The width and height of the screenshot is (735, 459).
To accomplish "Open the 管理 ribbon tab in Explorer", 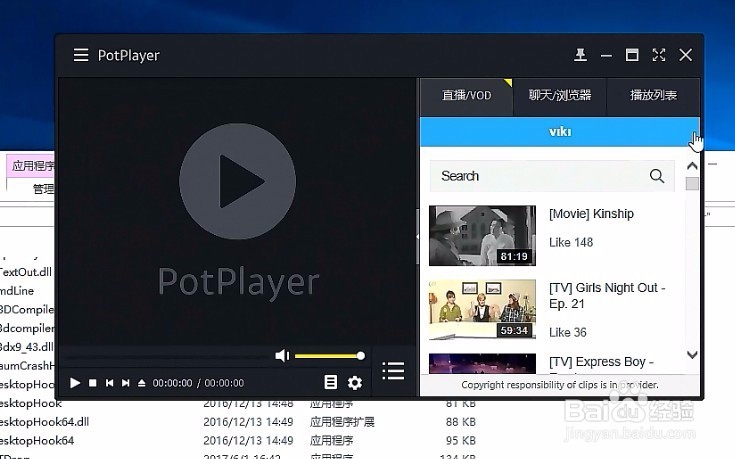I will (x=42, y=189).
